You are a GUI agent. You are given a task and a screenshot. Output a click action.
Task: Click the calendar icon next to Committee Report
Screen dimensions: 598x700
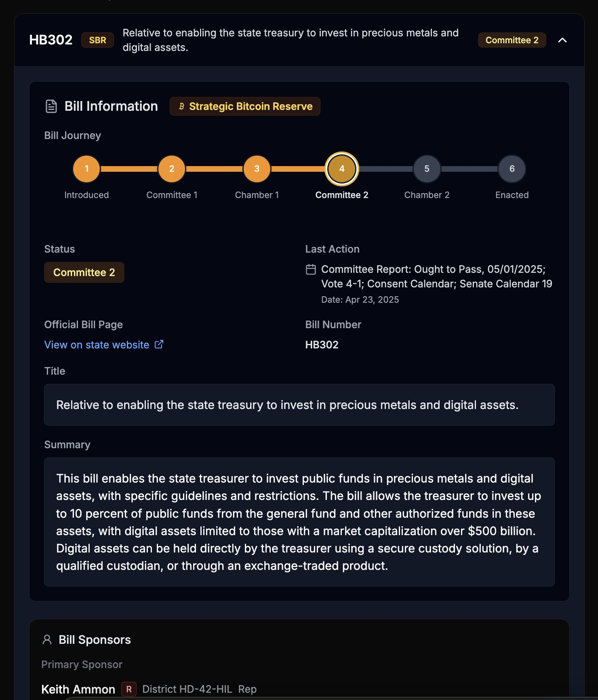pos(310,268)
